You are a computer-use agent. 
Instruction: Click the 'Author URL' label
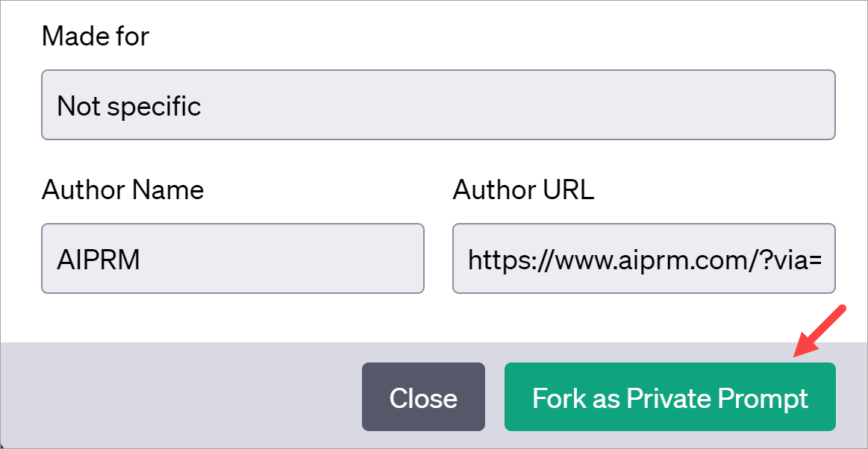(x=523, y=189)
